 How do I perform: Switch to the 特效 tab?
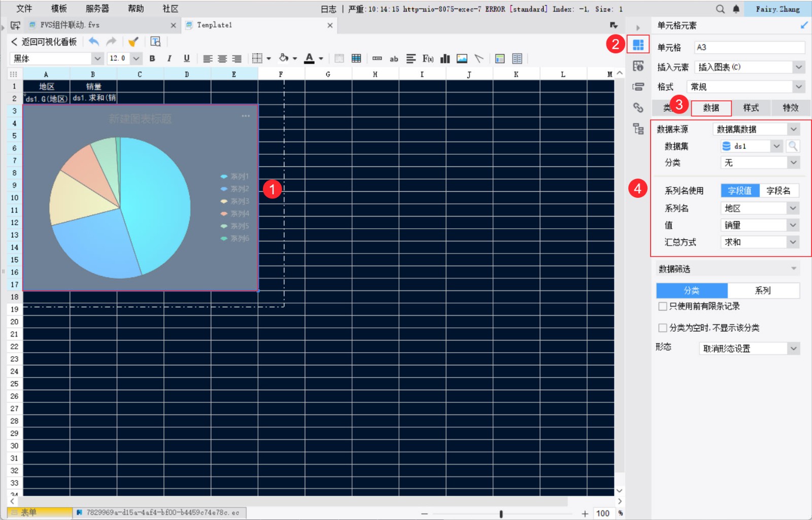tap(790, 108)
